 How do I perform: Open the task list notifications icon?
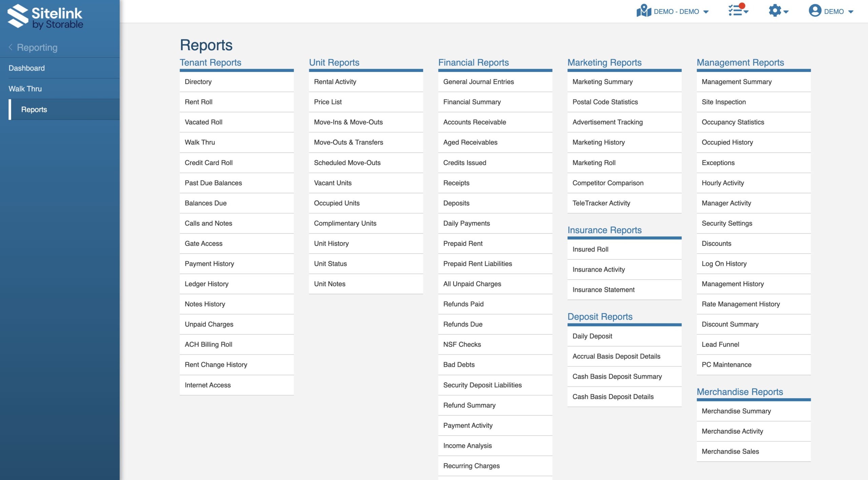pyautogui.click(x=736, y=11)
